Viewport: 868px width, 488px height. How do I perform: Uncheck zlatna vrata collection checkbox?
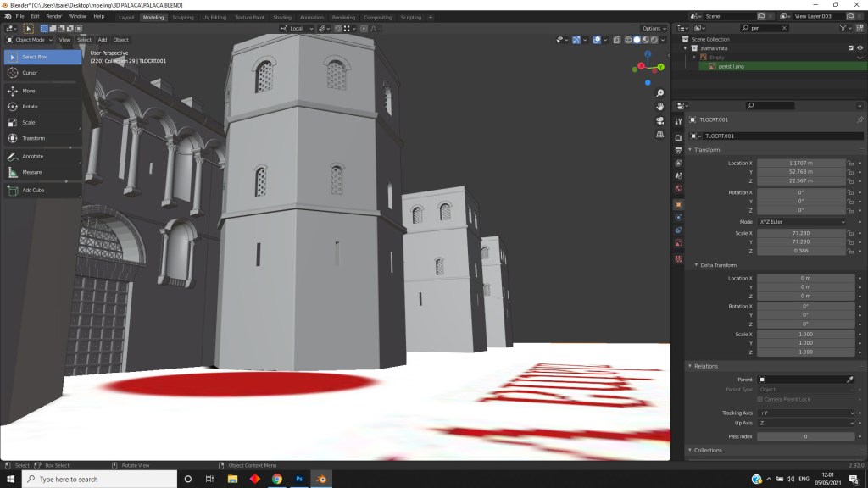tap(849, 48)
